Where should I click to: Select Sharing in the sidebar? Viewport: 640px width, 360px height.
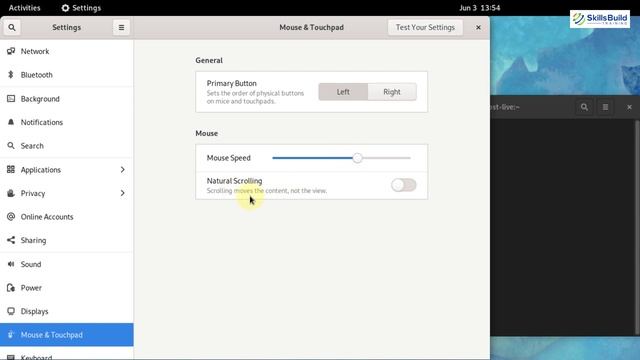point(67,240)
